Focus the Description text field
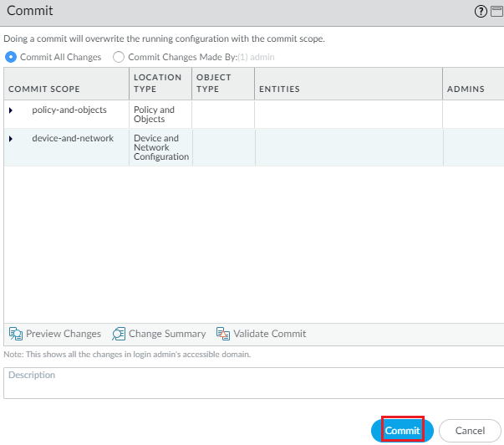 click(x=252, y=383)
